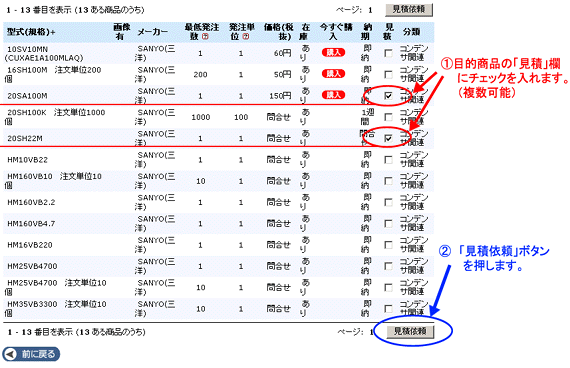This screenshot has height=368, width=570.
Task: Select the HM25VB4700 model name
Action: pyautogui.click(x=32, y=266)
